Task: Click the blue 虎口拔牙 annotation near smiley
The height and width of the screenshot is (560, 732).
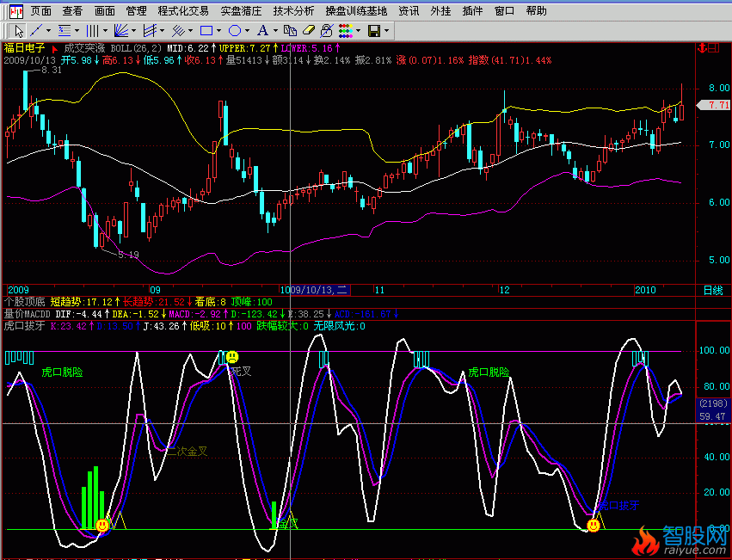Action: (x=618, y=505)
